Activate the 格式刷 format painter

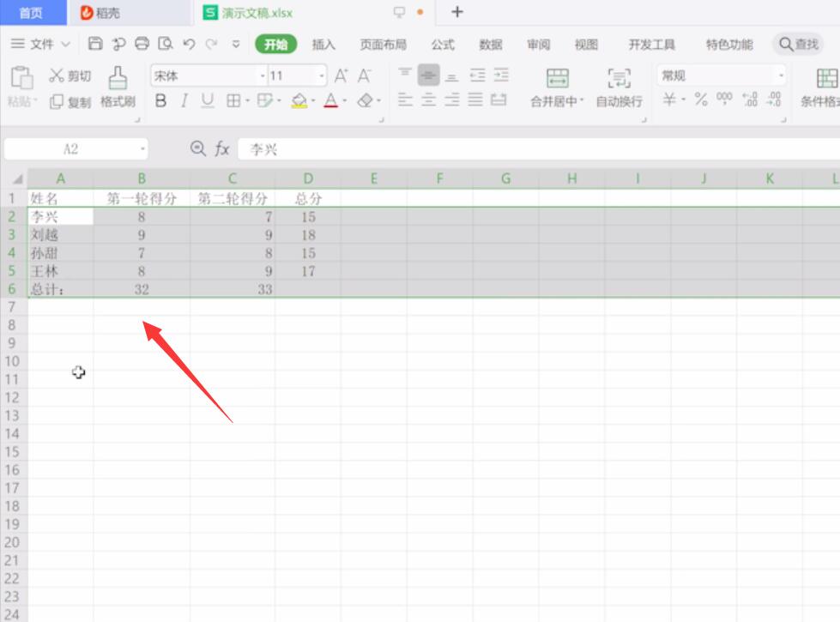click(118, 87)
